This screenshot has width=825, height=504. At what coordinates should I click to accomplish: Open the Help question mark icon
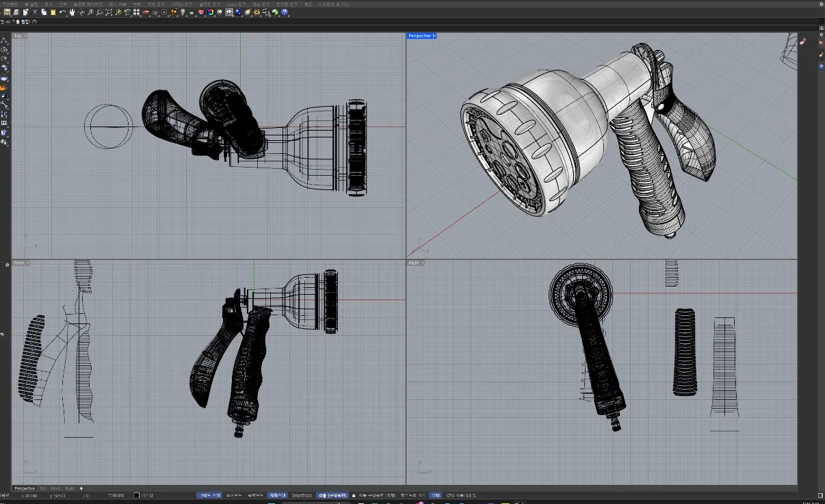click(285, 12)
